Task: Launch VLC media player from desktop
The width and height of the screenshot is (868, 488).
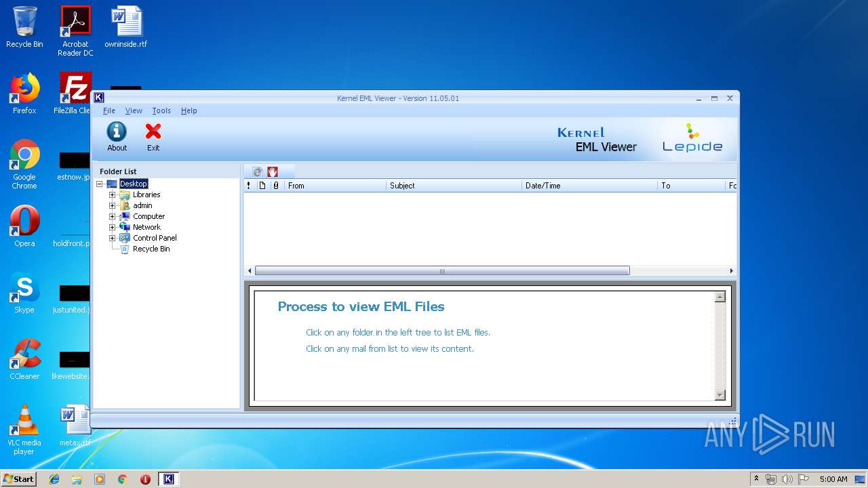Action: [24, 430]
